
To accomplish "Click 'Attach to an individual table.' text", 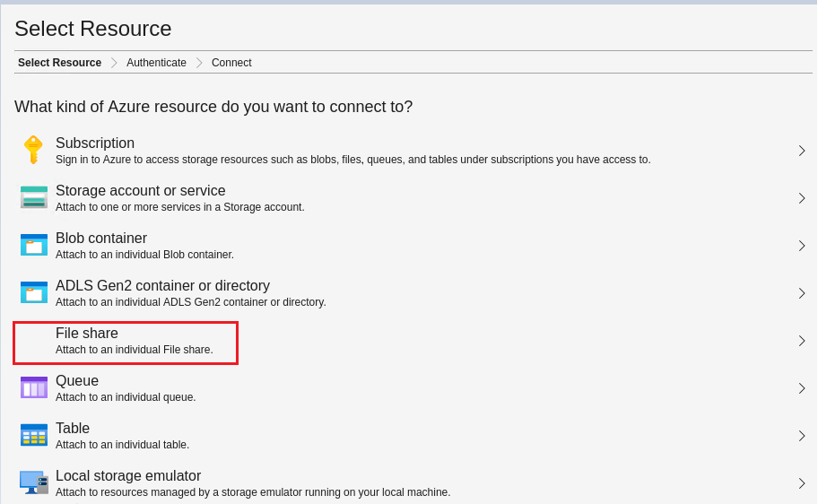I will 122,445.
